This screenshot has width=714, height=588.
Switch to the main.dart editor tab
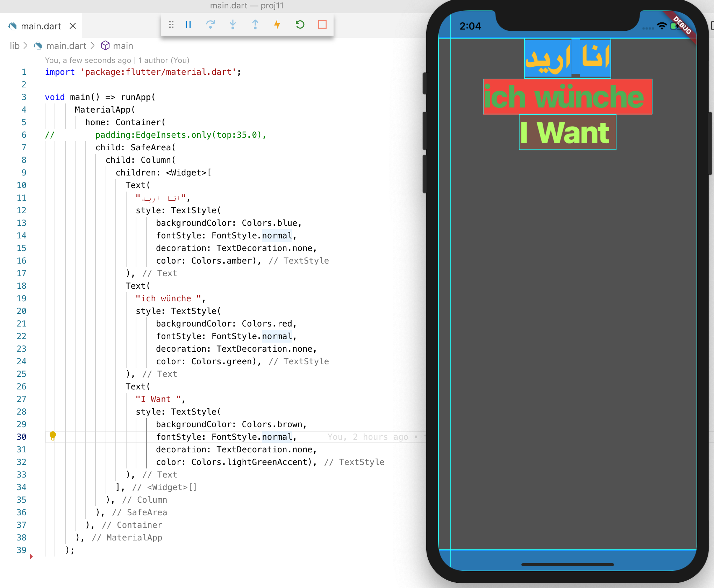tap(41, 26)
